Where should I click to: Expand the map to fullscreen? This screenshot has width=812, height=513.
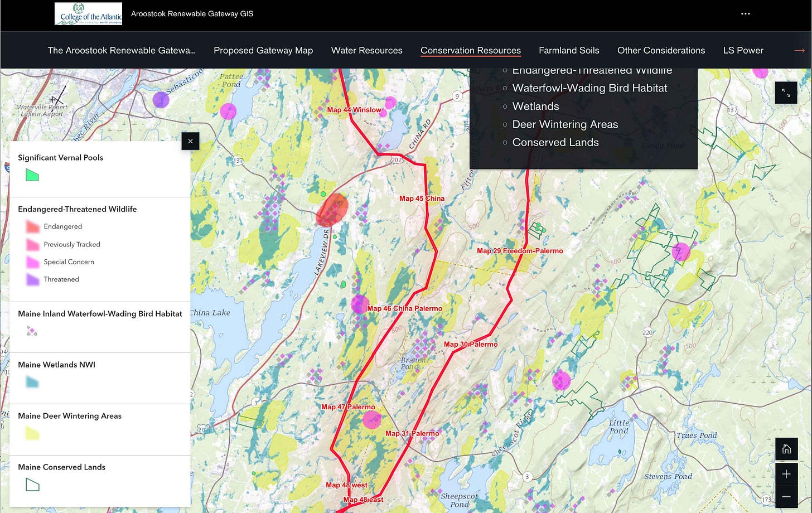[786, 93]
